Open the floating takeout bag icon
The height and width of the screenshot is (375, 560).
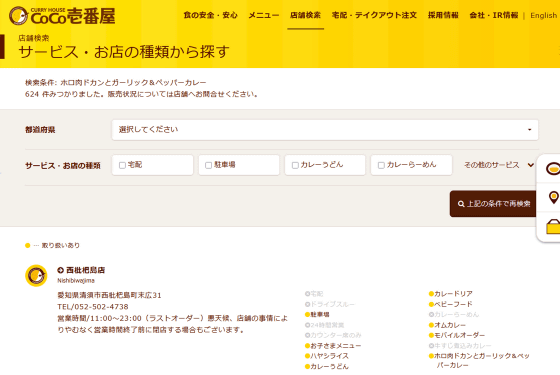point(553,227)
